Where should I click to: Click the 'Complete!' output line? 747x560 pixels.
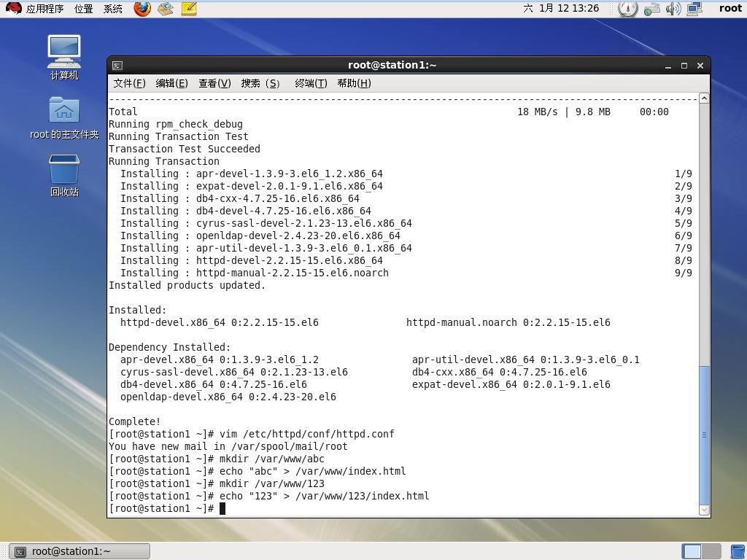point(135,421)
